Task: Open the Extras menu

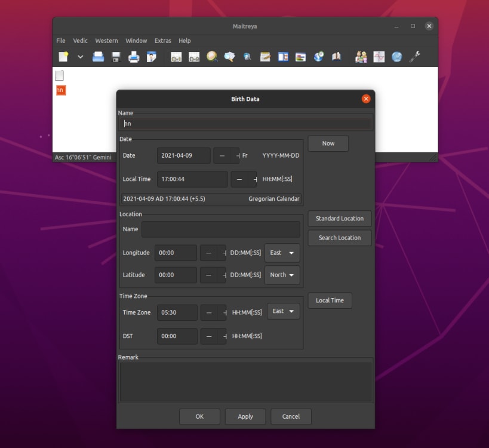Action: [163, 41]
